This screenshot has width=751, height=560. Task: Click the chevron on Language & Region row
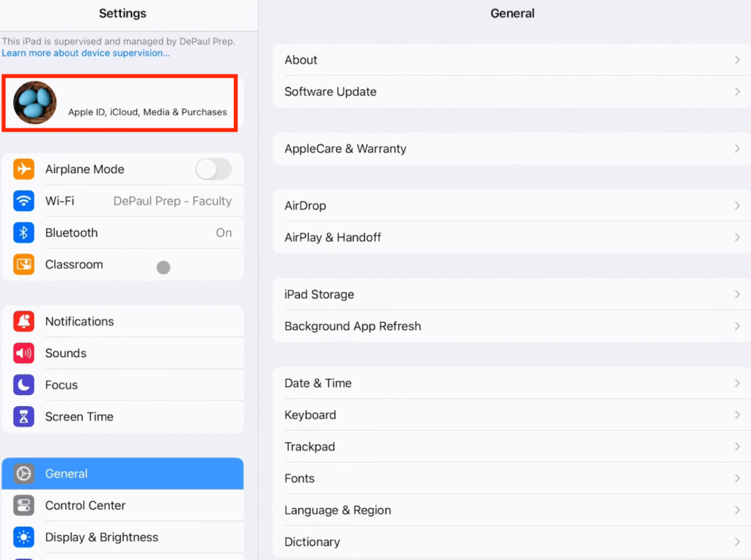(x=737, y=510)
